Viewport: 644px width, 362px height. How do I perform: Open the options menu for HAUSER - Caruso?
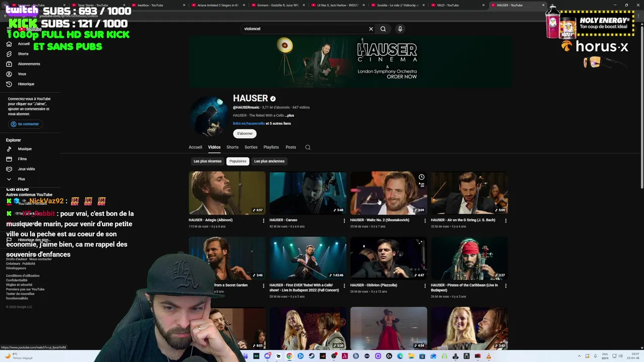[344, 220]
